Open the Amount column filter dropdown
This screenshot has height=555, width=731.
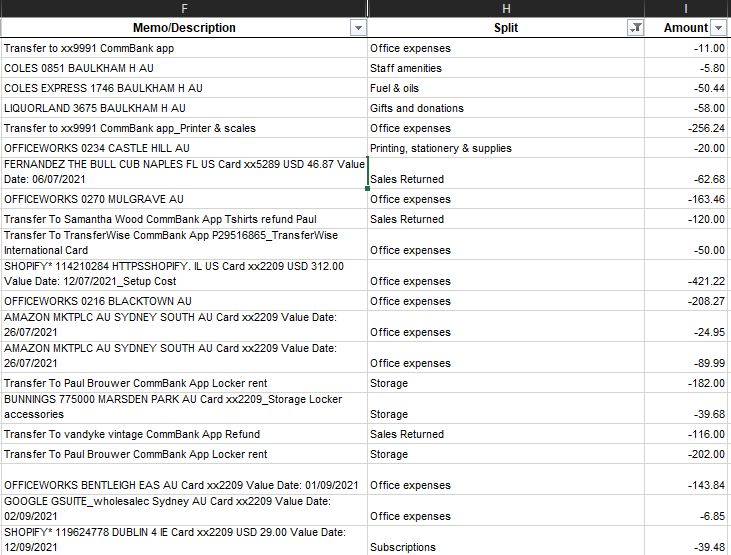click(x=718, y=28)
